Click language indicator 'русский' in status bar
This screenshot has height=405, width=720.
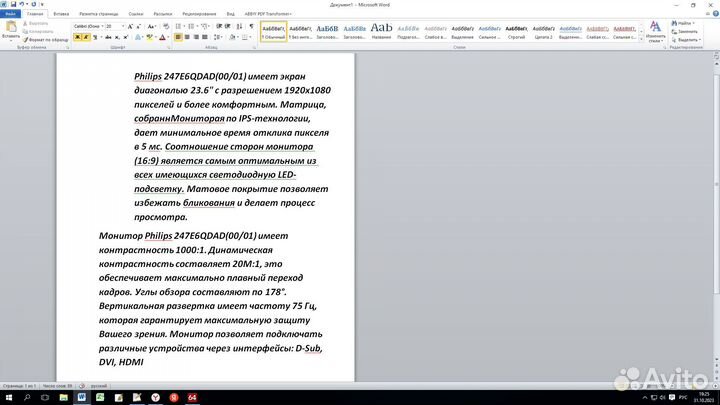pos(99,386)
